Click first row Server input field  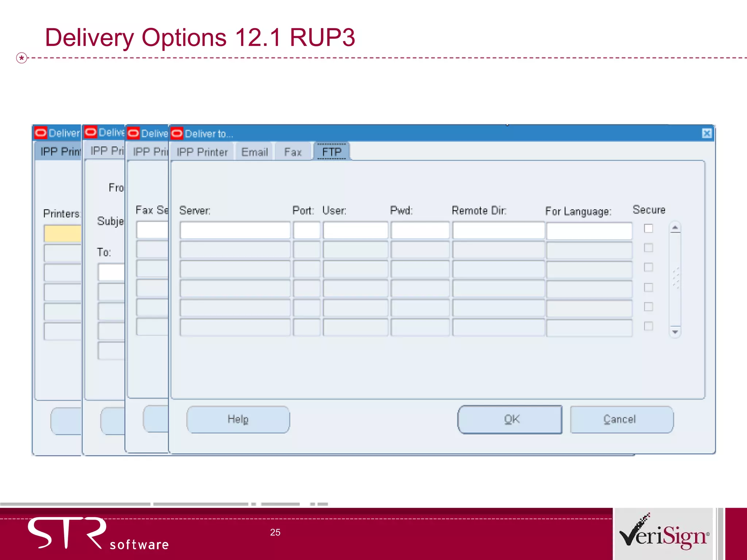[235, 230]
